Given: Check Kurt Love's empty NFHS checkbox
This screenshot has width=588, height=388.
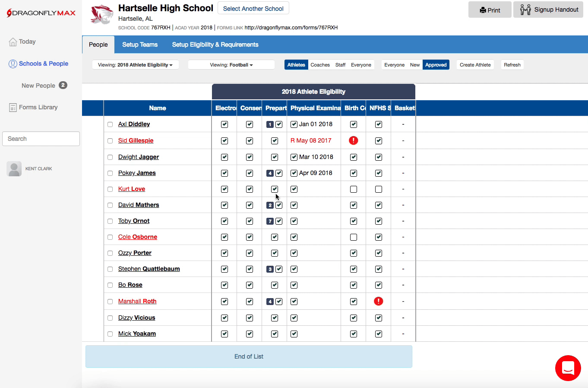Looking at the screenshot, I should (378, 189).
